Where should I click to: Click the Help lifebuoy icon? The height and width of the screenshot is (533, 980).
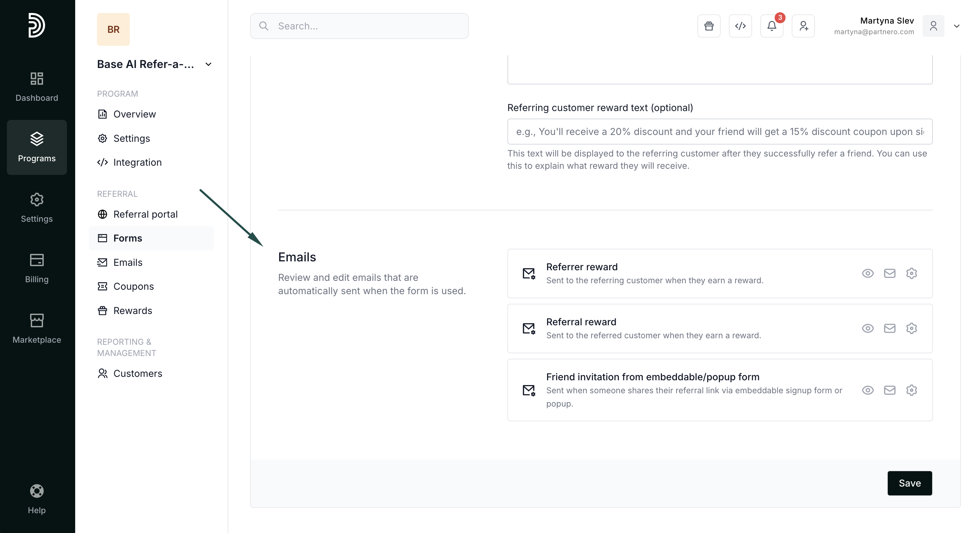pos(37,491)
